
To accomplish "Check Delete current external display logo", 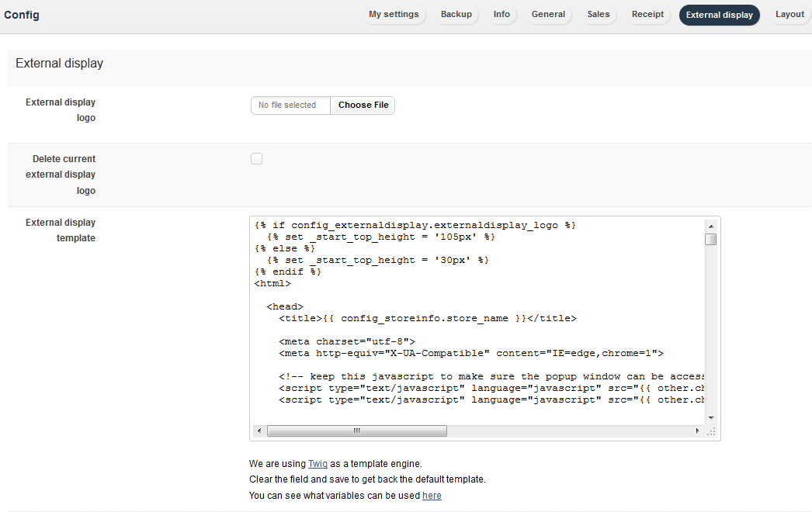I will (x=256, y=159).
